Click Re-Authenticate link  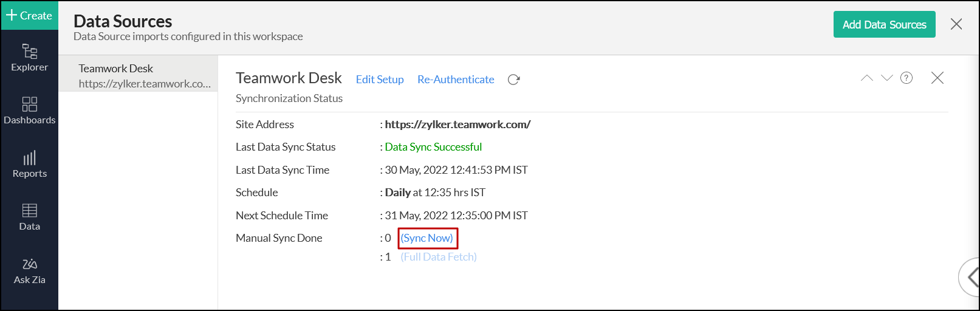[x=456, y=80]
